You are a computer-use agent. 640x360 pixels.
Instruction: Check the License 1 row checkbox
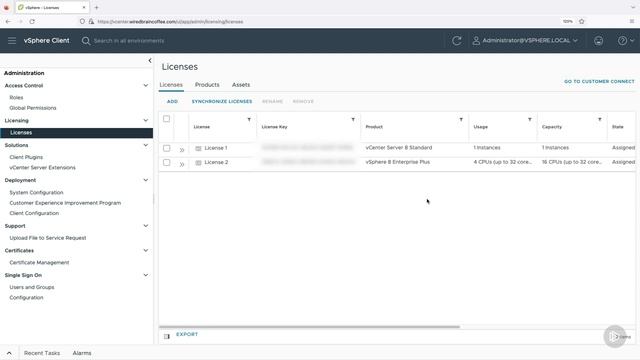(x=167, y=148)
